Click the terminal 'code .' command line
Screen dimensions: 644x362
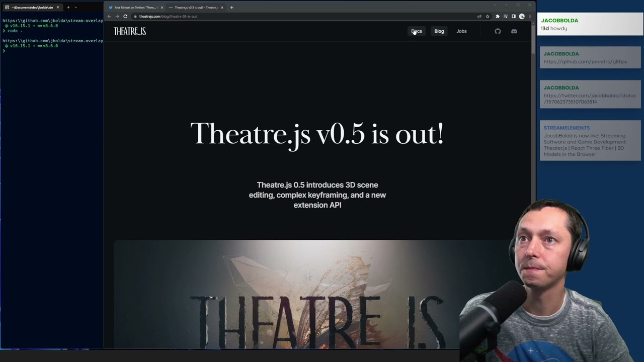[x=13, y=31]
